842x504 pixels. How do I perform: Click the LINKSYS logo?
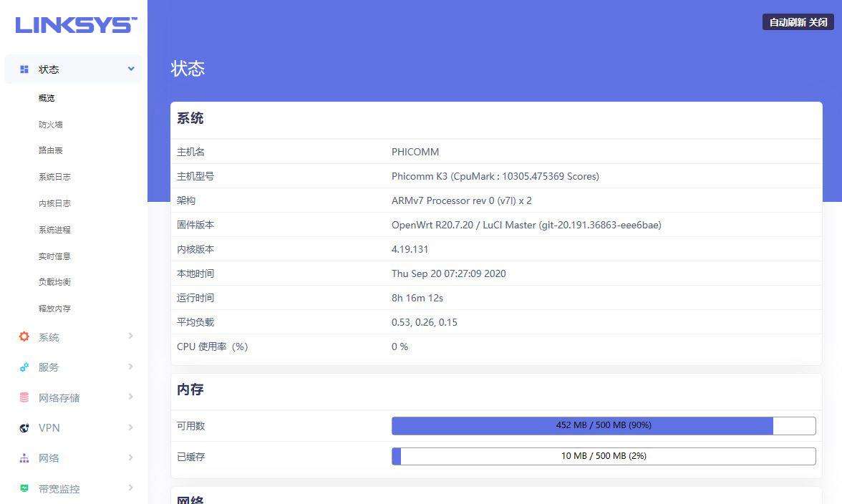pyautogui.click(x=74, y=24)
